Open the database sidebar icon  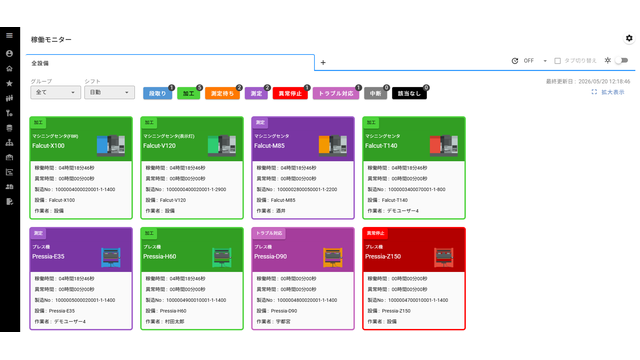(9, 128)
